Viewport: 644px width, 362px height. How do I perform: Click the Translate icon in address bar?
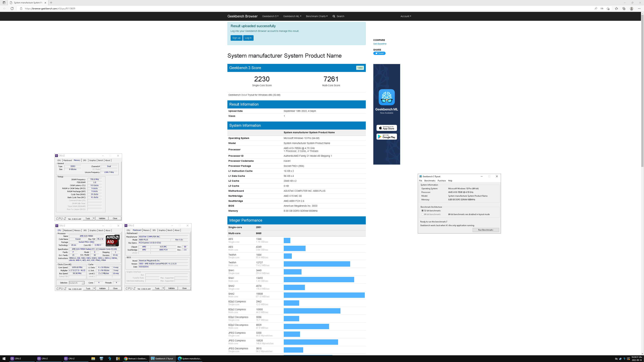[x=602, y=9]
